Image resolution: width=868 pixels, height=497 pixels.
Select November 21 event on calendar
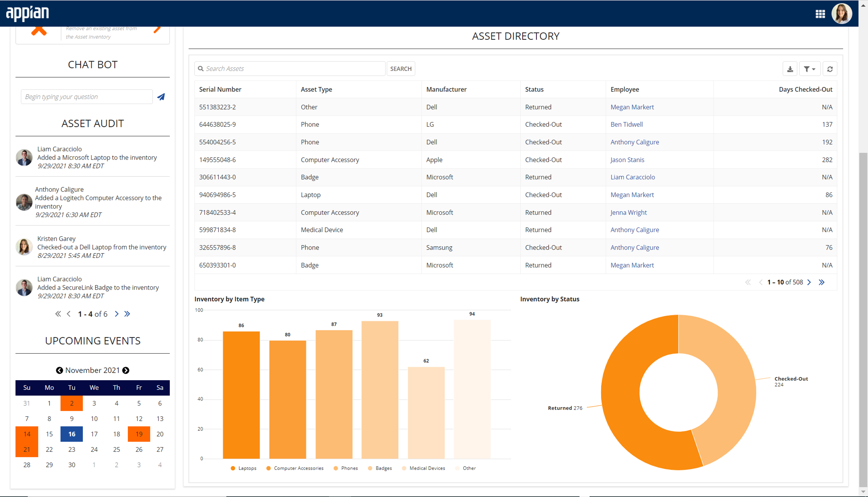coord(27,450)
